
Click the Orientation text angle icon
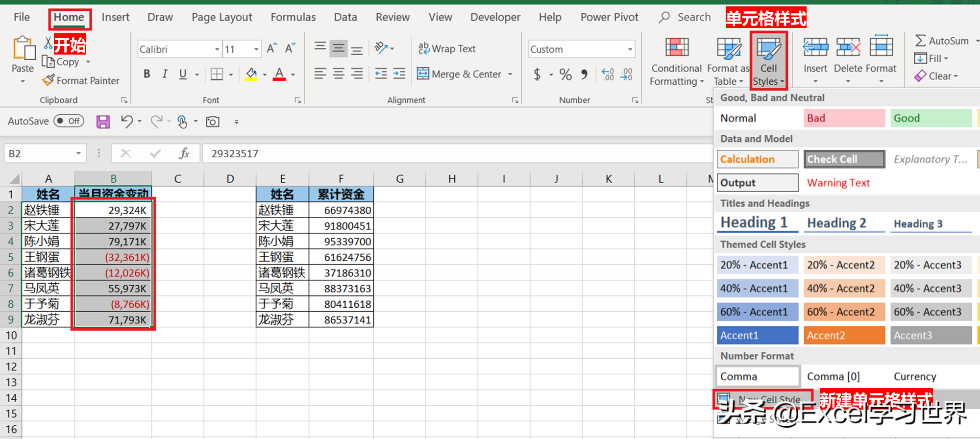381,48
